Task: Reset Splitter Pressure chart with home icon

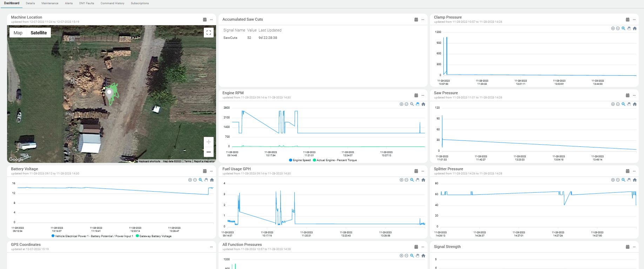Action: point(635,180)
